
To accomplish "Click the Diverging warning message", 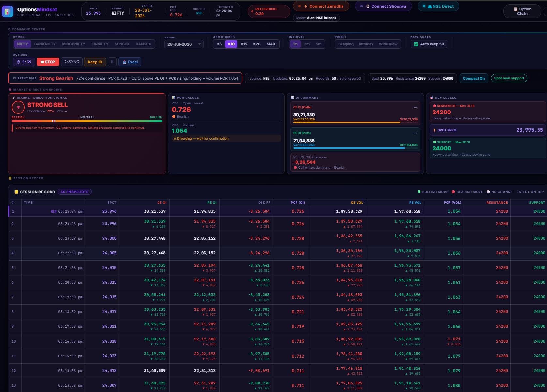I will coord(226,139).
